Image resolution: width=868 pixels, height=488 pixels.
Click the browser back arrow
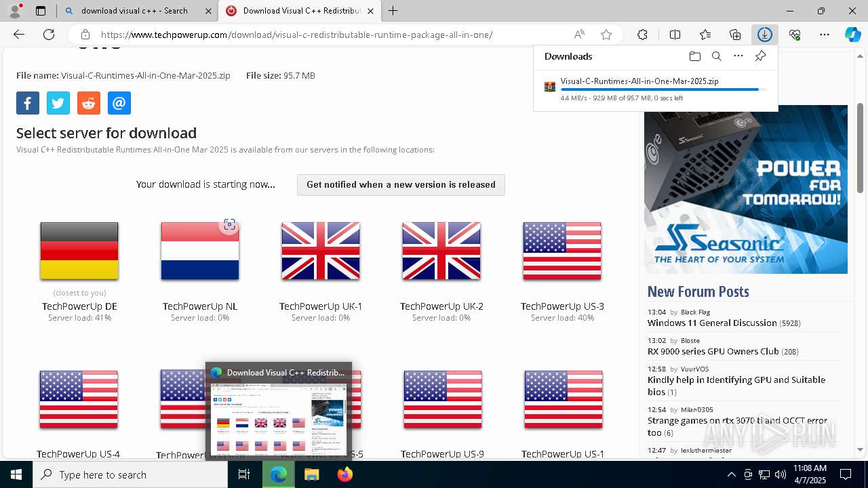coord(19,35)
